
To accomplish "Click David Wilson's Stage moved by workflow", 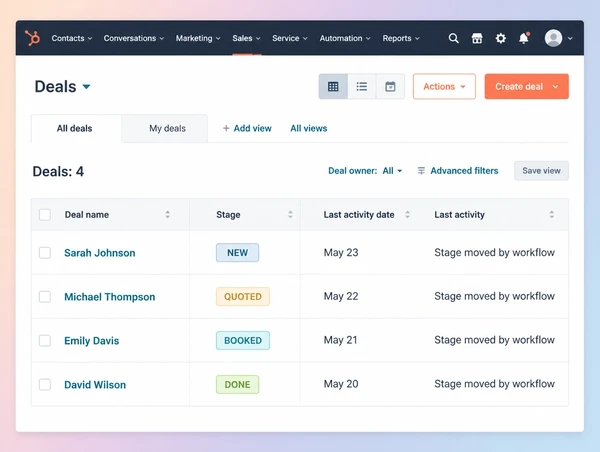I will click(x=494, y=384).
